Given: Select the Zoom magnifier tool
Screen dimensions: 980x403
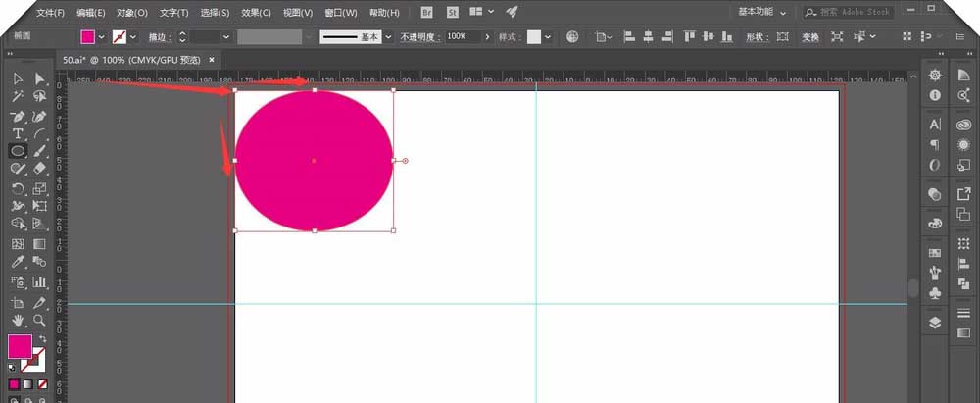Looking at the screenshot, I should point(40,320).
